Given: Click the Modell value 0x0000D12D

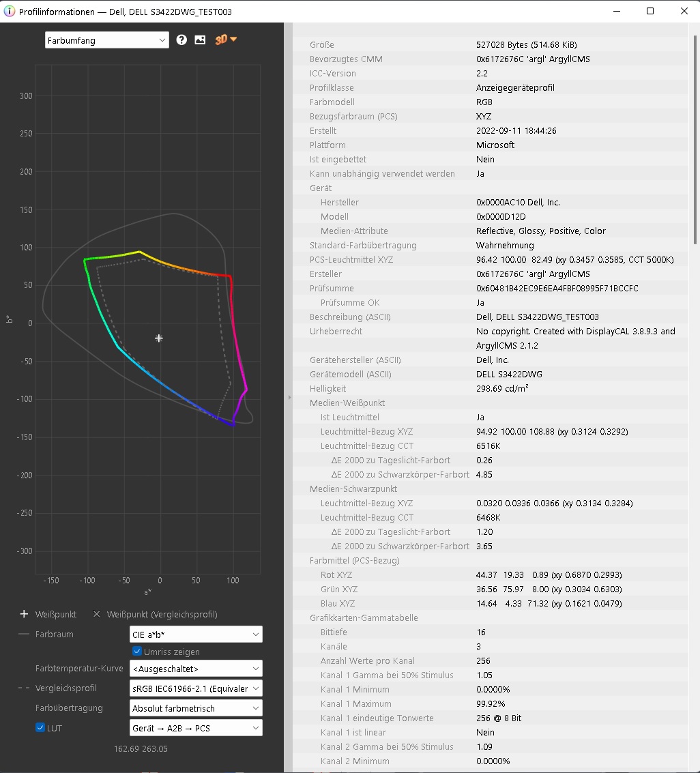Looking at the screenshot, I should click(x=501, y=216).
